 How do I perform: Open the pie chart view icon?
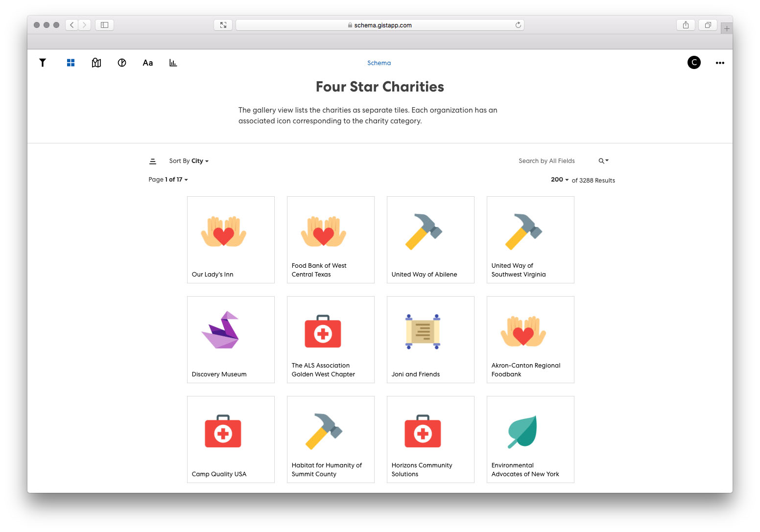pos(122,63)
